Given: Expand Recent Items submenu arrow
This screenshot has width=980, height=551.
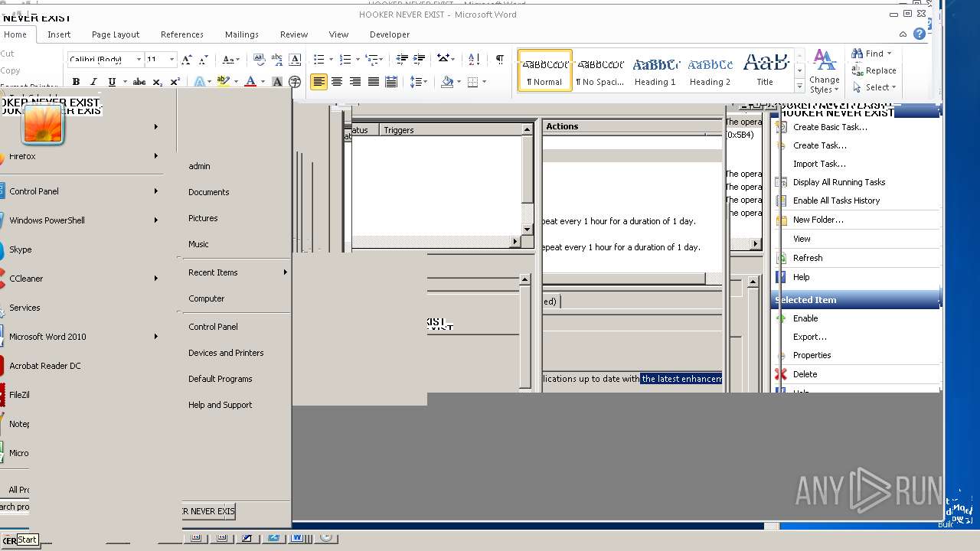Looking at the screenshot, I should click(285, 272).
